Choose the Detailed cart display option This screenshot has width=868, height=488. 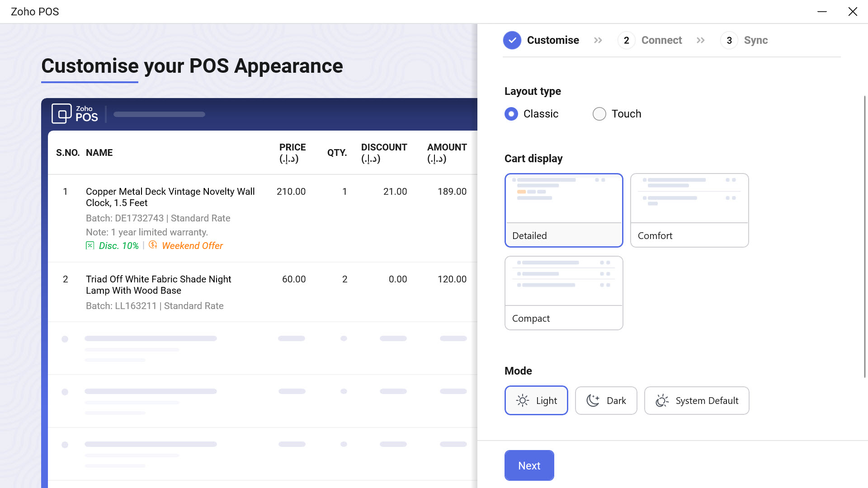point(564,210)
